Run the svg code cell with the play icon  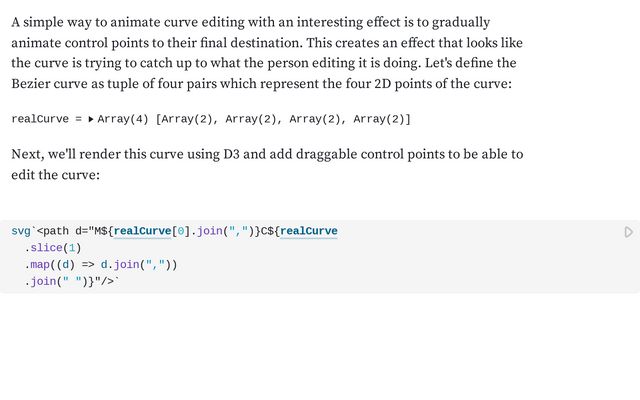coord(629,232)
